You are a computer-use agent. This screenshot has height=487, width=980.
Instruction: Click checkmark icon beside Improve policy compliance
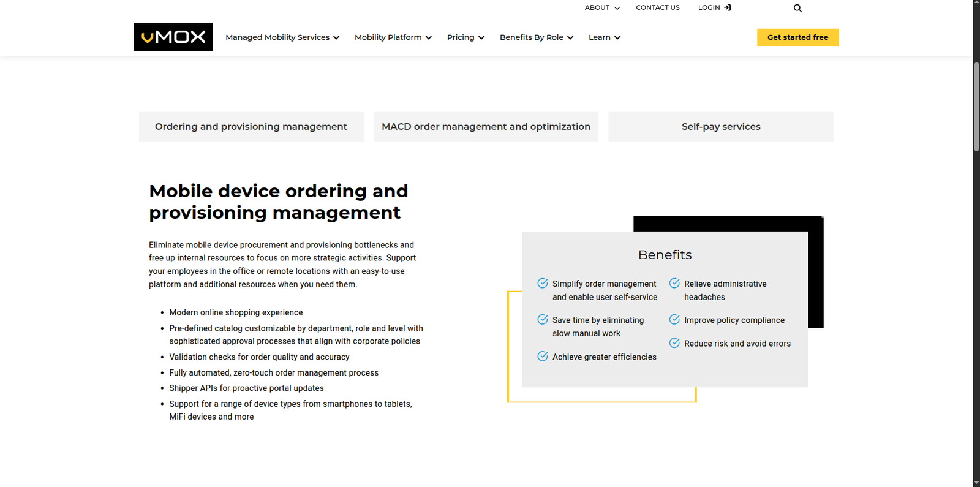point(674,319)
